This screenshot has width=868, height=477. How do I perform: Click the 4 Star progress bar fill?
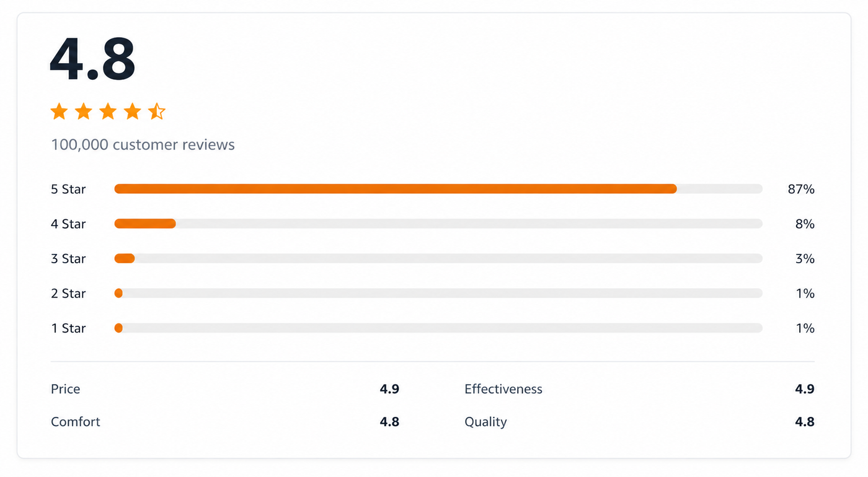click(x=145, y=224)
